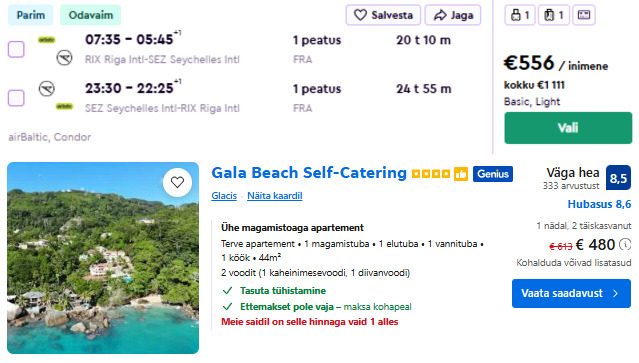Select the Parim tab
639x363 pixels.
tap(31, 15)
